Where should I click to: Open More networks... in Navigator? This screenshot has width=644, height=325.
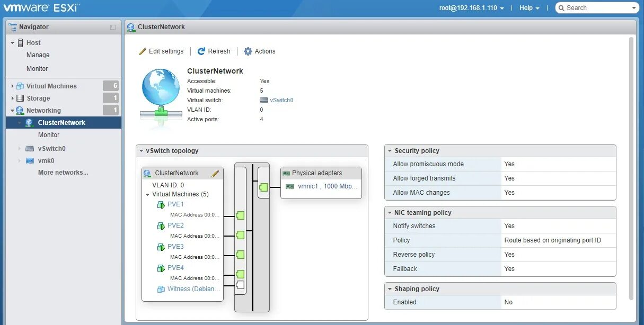click(x=63, y=173)
